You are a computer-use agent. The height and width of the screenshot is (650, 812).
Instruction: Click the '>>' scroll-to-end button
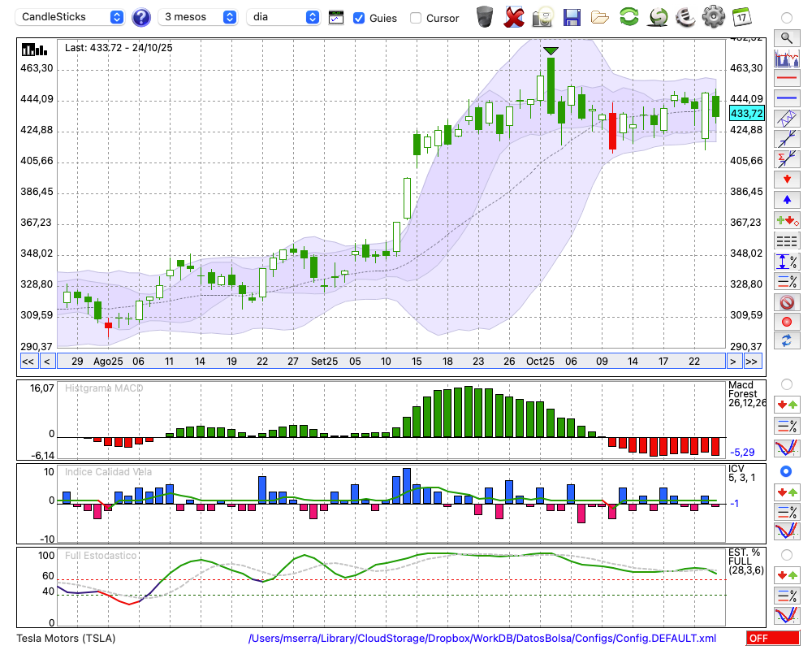point(753,362)
